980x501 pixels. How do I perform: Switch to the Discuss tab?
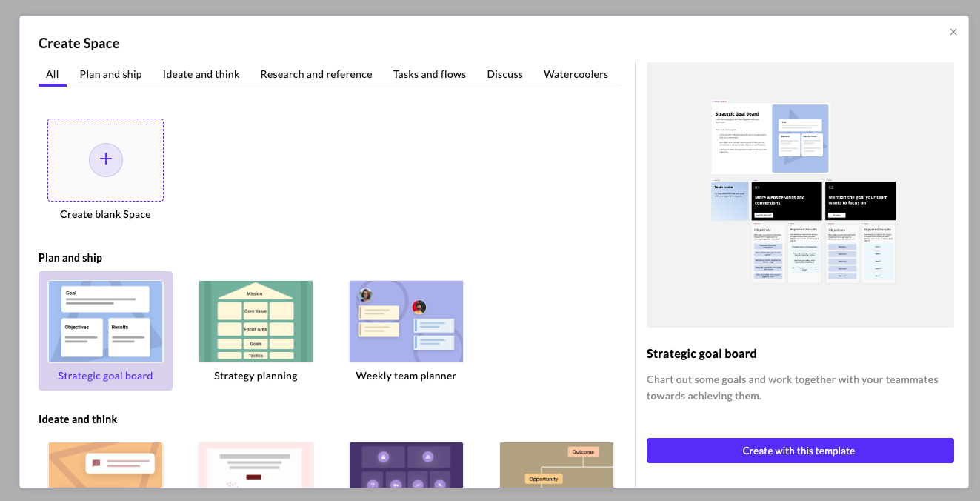505,74
